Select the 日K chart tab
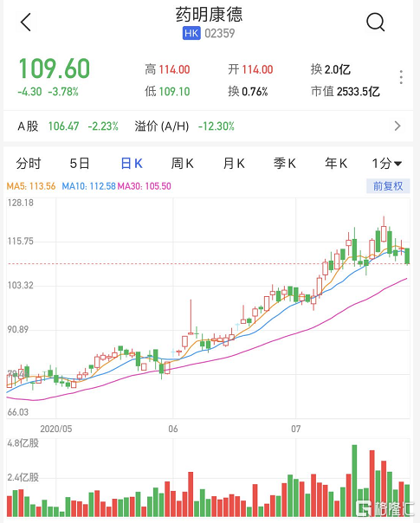The width and height of the screenshot is (420, 523). [x=132, y=164]
